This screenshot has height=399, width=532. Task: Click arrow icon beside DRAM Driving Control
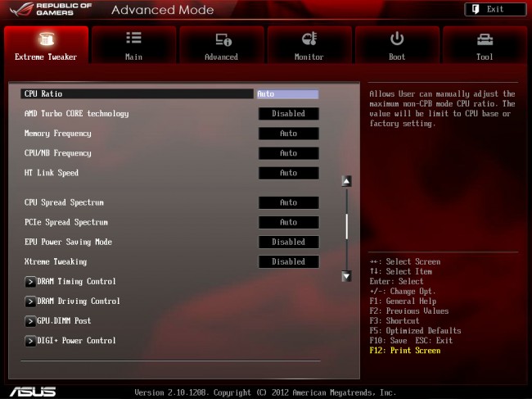[x=30, y=302]
